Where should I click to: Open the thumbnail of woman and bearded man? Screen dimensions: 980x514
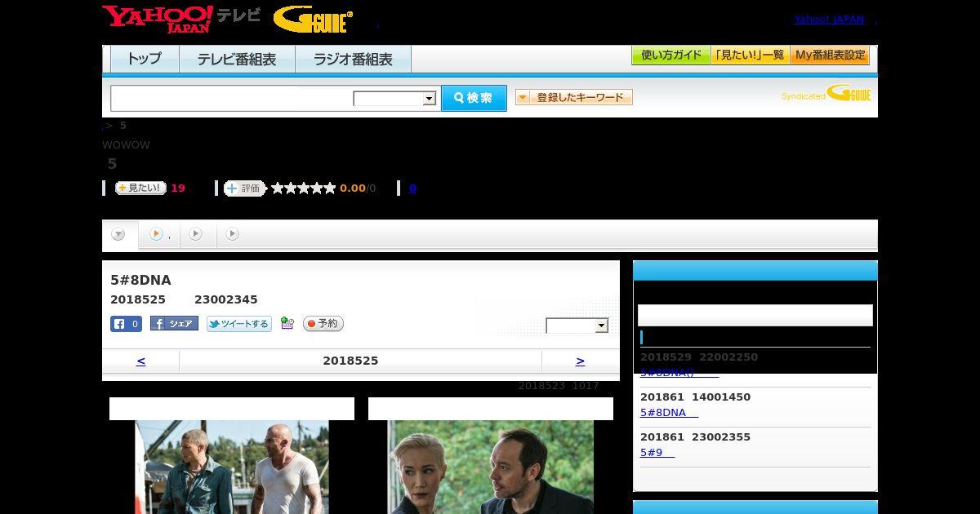coord(491,467)
